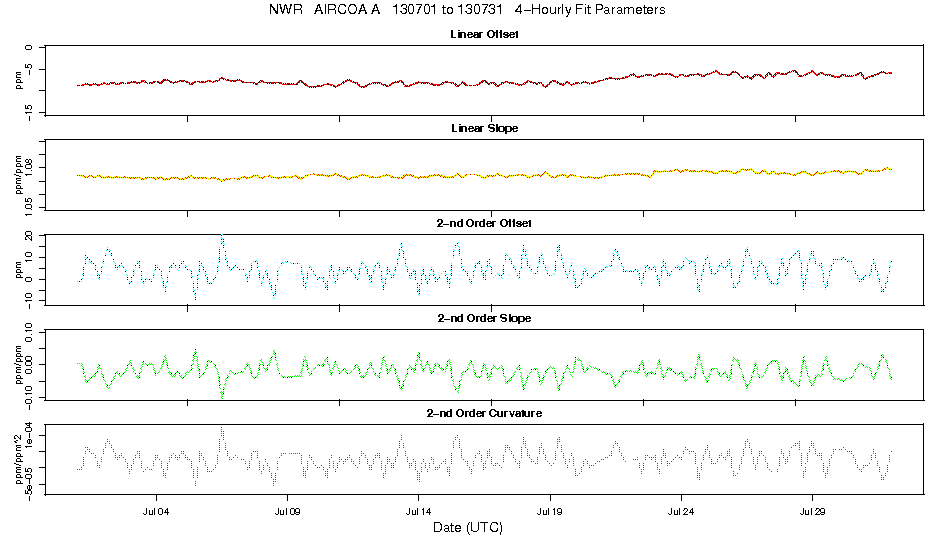Image resolution: width=936 pixels, height=540 pixels.
Task: Click the tallest green dip in 2-nd Order Slope
Action: coord(222,397)
